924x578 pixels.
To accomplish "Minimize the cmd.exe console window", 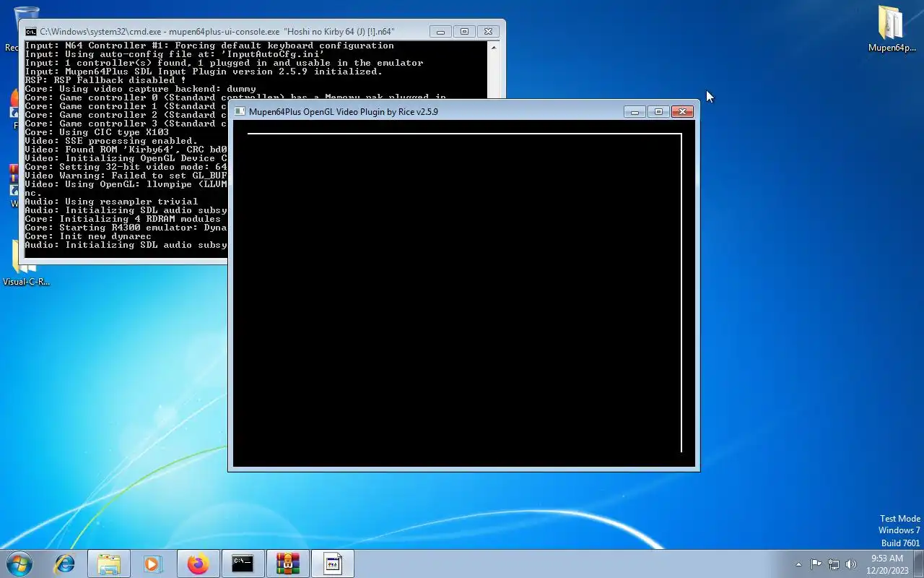I will (440, 32).
